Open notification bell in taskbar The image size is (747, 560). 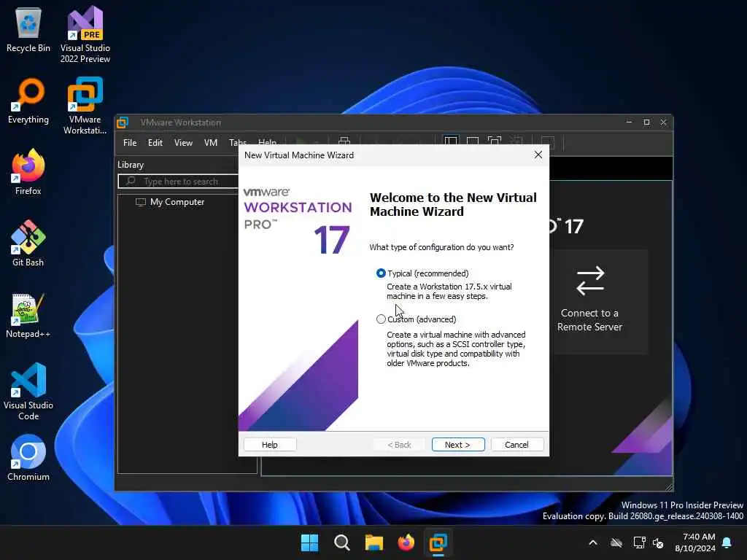click(x=727, y=542)
